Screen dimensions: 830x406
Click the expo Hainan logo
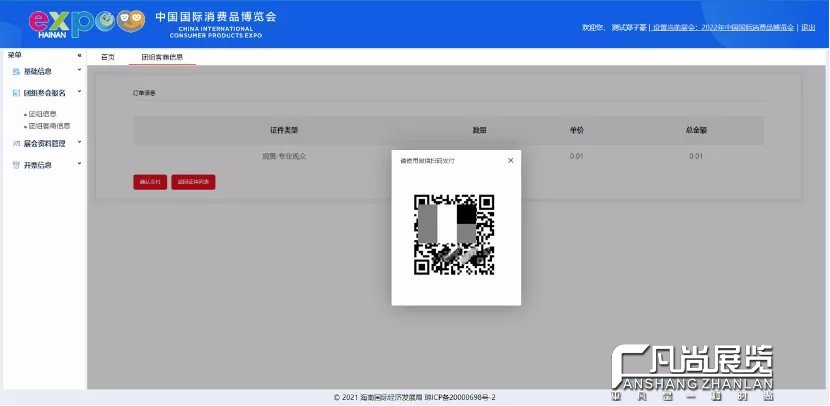[87, 23]
